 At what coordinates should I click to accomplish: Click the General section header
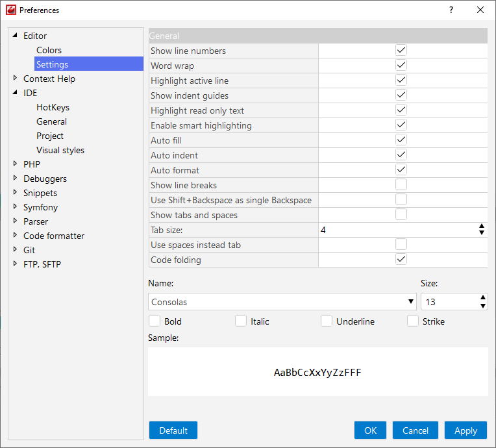[318, 36]
